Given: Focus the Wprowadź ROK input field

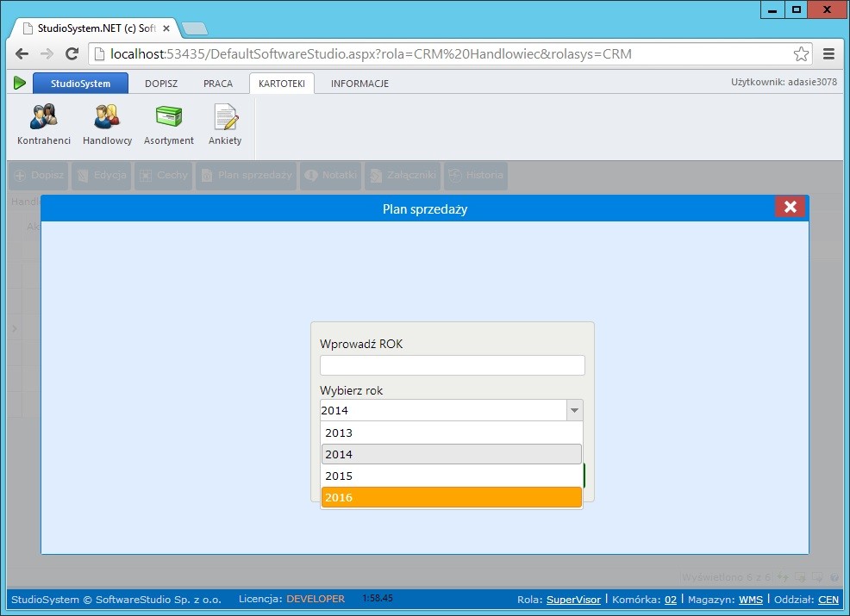Looking at the screenshot, I should tap(452, 365).
